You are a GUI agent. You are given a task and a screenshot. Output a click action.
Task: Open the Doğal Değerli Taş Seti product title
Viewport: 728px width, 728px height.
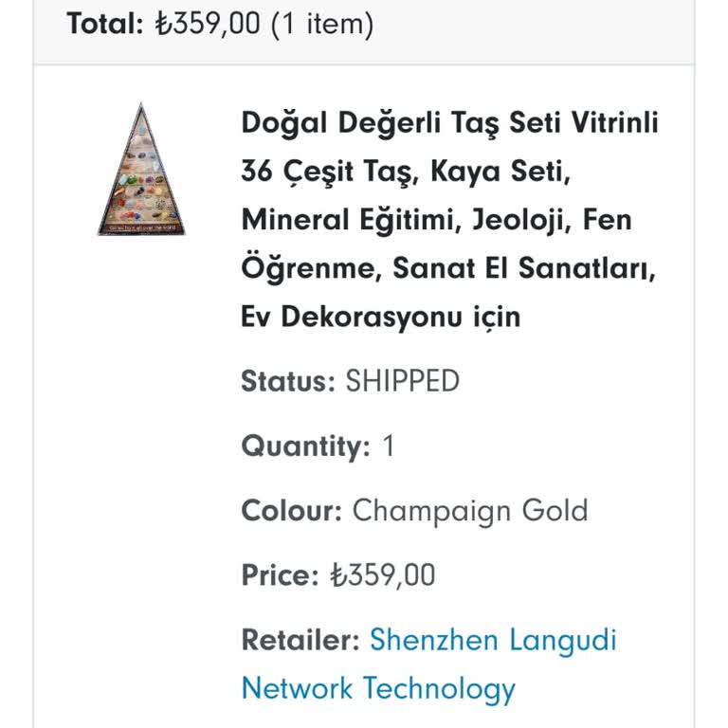click(449, 123)
